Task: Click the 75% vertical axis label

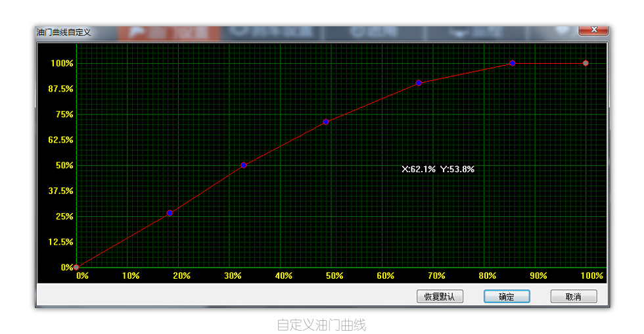Action: (64, 114)
